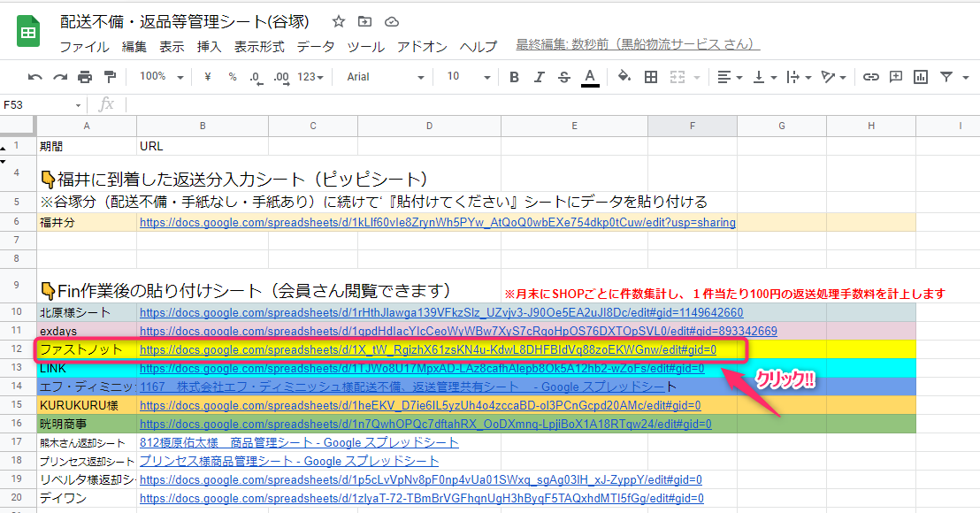Click the merge cells icon
Viewport: 980px width, 513px height.
click(x=678, y=77)
